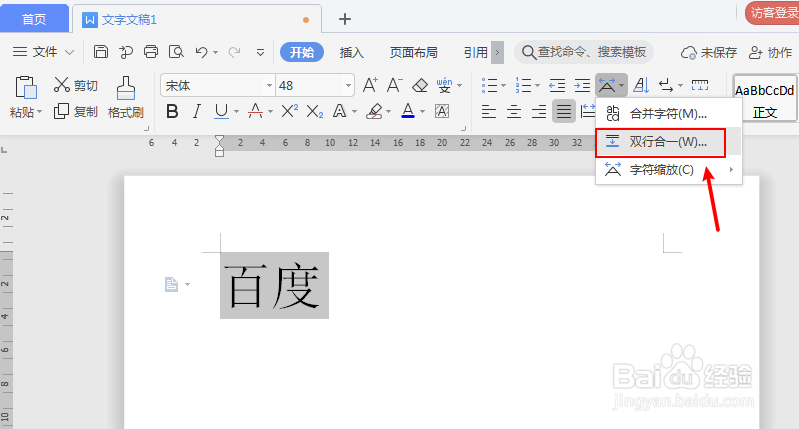Image resolution: width=799 pixels, height=429 pixels.
Task: Select the Format Painter (格式刷) brush
Action: pyautogui.click(x=125, y=98)
